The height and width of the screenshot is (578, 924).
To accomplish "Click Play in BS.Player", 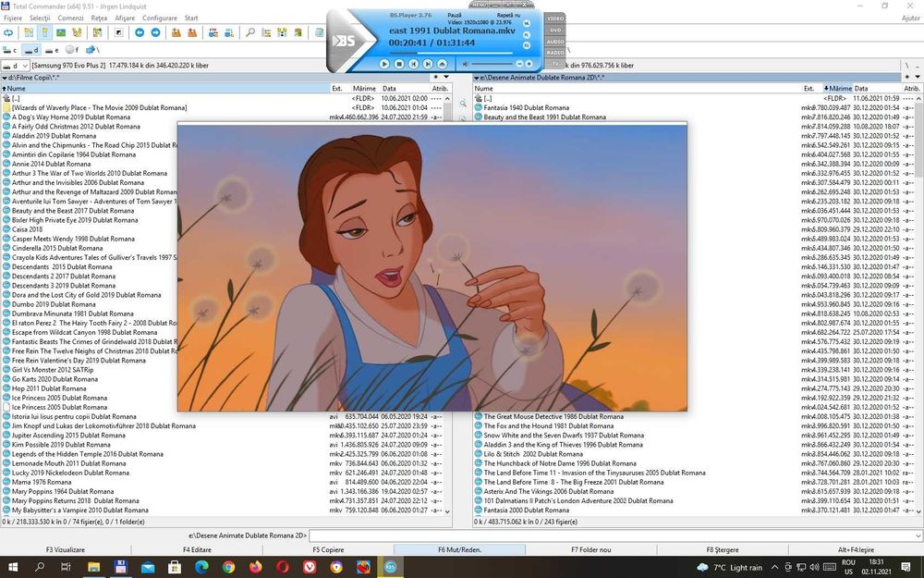I will (x=384, y=64).
